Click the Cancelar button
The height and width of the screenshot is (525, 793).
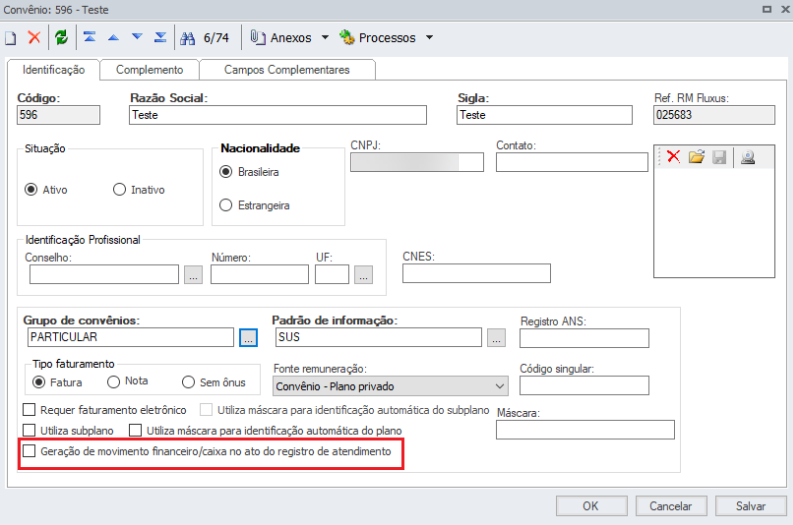tap(671, 506)
